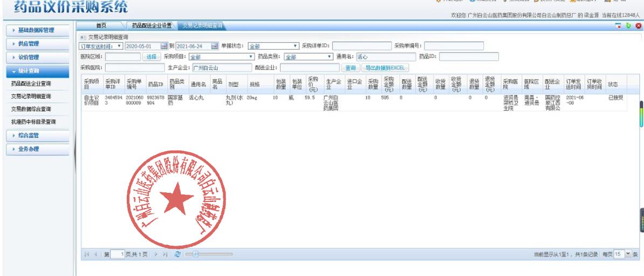Go to last page in pager
The height and width of the screenshot is (276, 644).
pos(165,254)
